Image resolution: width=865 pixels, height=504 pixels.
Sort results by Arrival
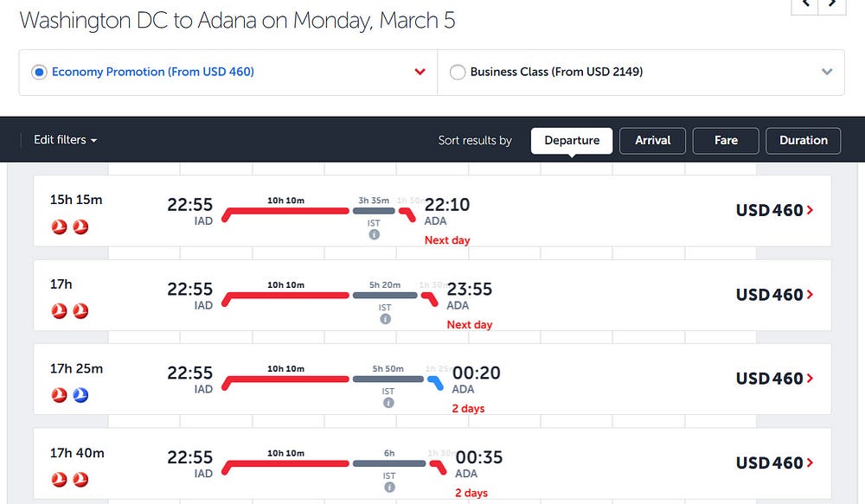pyautogui.click(x=653, y=140)
